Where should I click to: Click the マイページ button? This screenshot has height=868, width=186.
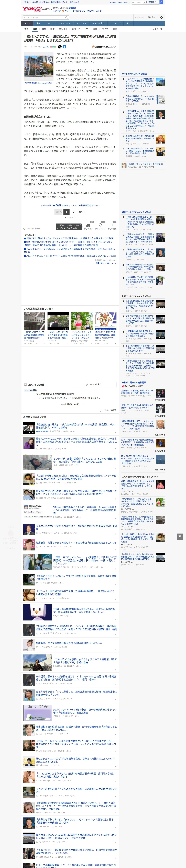[x=139, y=17]
